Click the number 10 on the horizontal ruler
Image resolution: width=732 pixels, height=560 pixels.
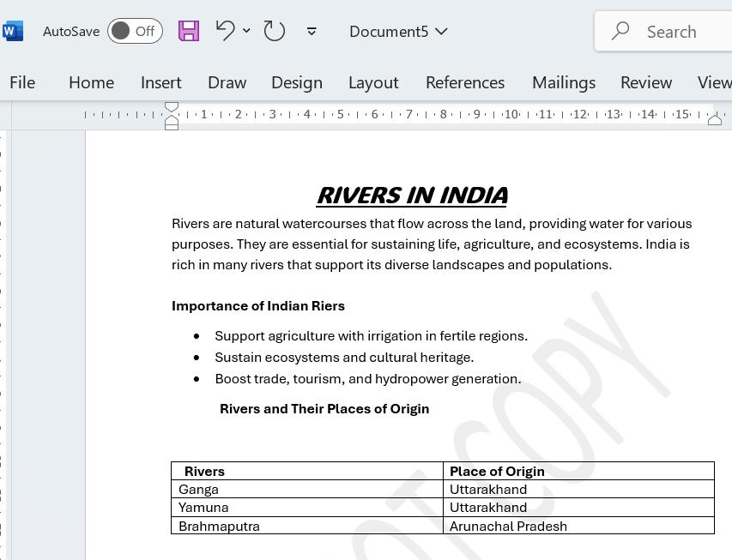point(511,114)
